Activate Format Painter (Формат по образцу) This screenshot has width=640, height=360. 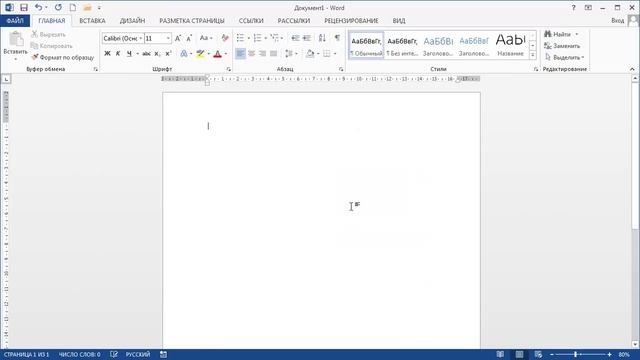(x=63, y=58)
